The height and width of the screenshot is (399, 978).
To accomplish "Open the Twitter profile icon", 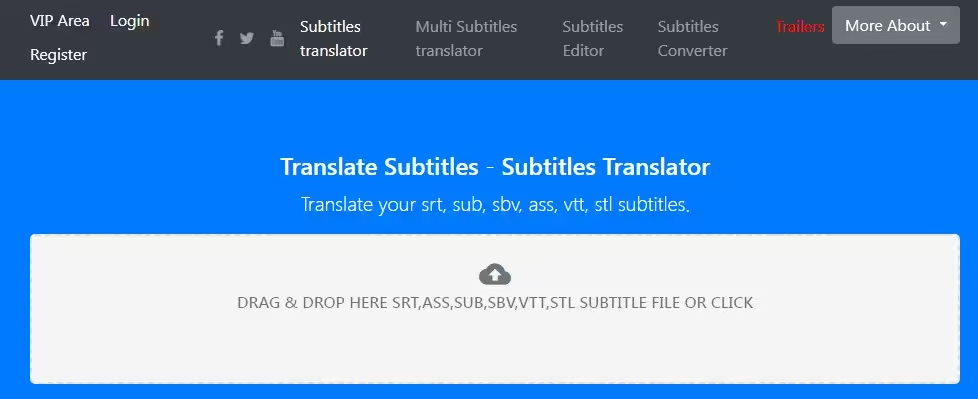I will click(247, 39).
